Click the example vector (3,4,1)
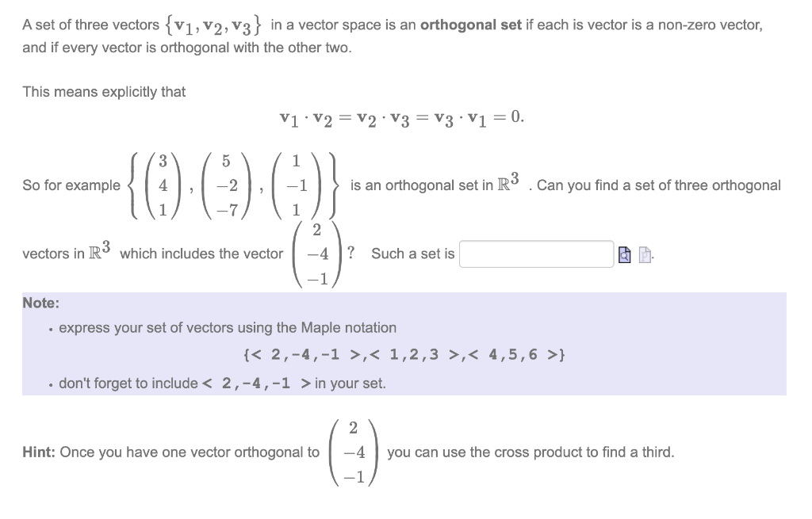Image resolution: width=812 pixels, height=519 pixels. click(162, 185)
